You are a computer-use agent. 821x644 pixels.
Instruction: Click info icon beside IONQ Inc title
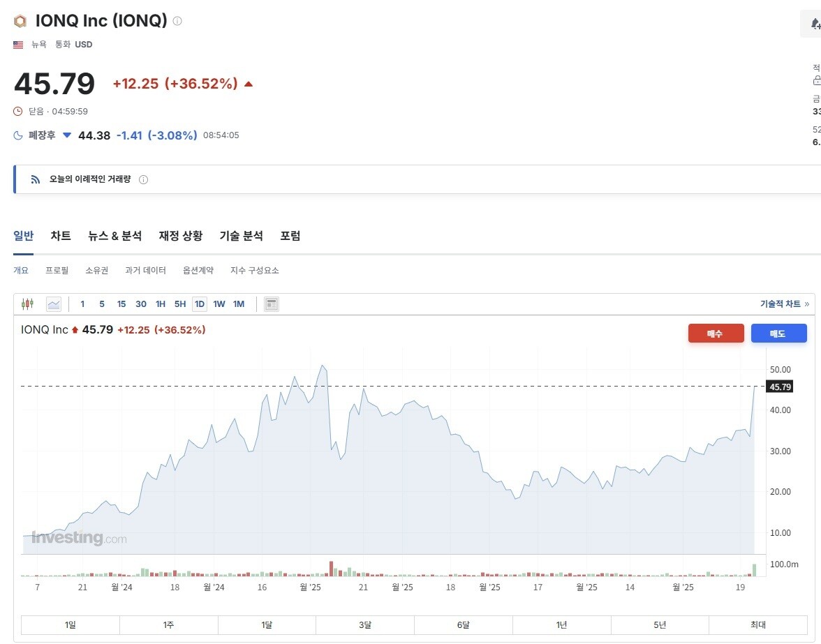[177, 21]
